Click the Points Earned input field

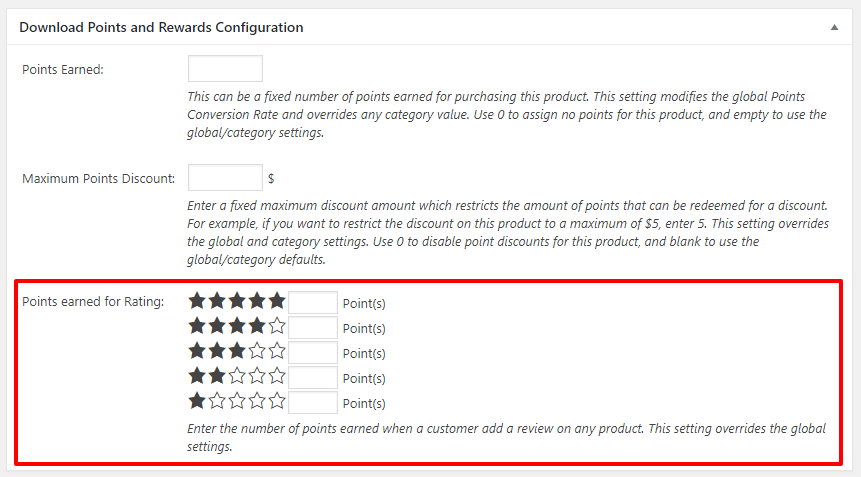click(225, 69)
